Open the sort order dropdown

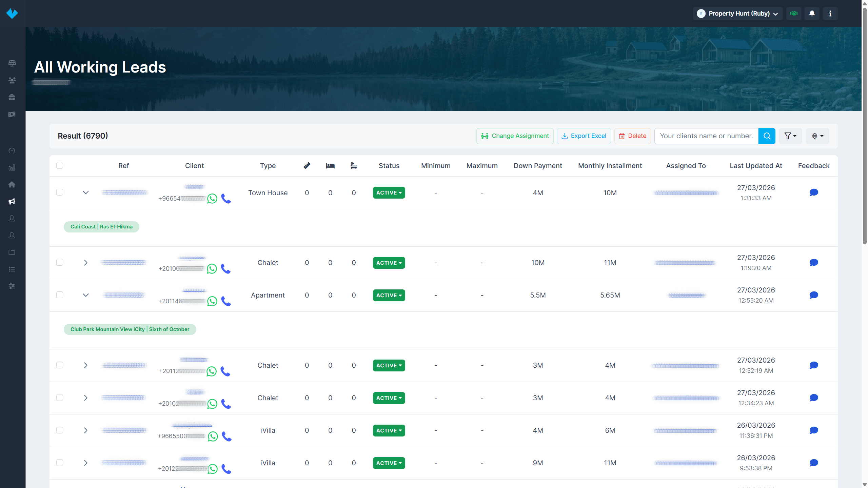tap(817, 136)
